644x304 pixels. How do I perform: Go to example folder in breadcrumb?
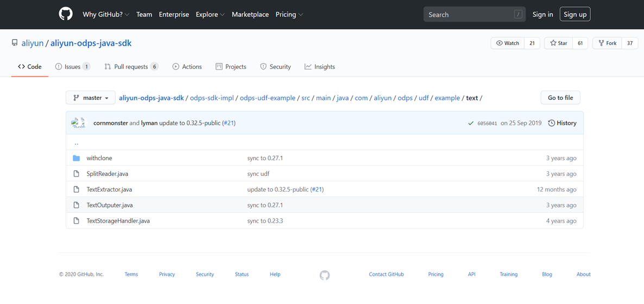tap(447, 98)
